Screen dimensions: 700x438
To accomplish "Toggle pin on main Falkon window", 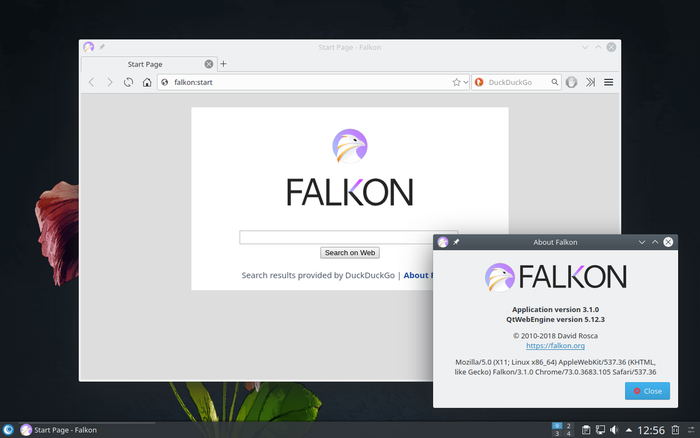I will click(102, 47).
